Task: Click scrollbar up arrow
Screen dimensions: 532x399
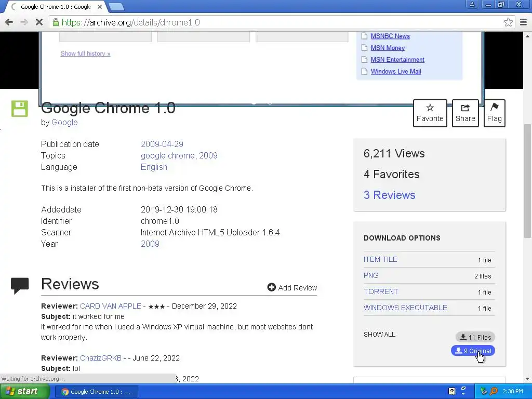Action: pyautogui.click(x=527, y=36)
